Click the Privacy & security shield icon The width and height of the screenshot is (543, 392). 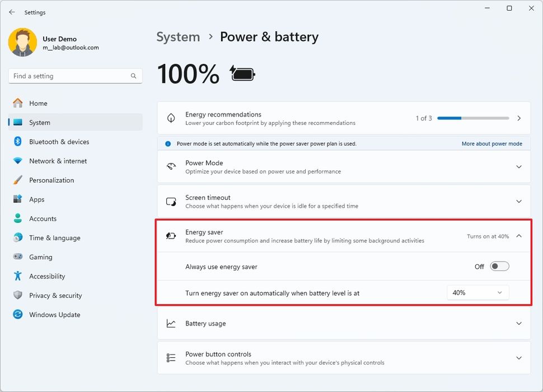pos(16,295)
